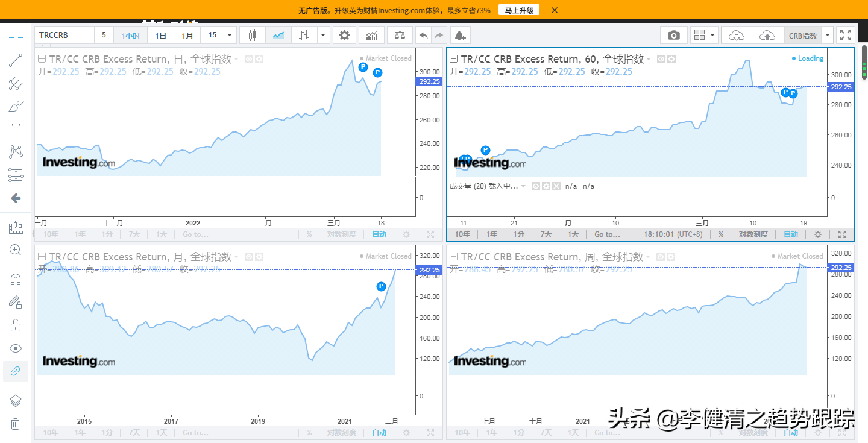Image resolution: width=868 pixels, height=443 pixels.
Task: Open chart settings gear in top toolbar
Action: click(x=344, y=35)
